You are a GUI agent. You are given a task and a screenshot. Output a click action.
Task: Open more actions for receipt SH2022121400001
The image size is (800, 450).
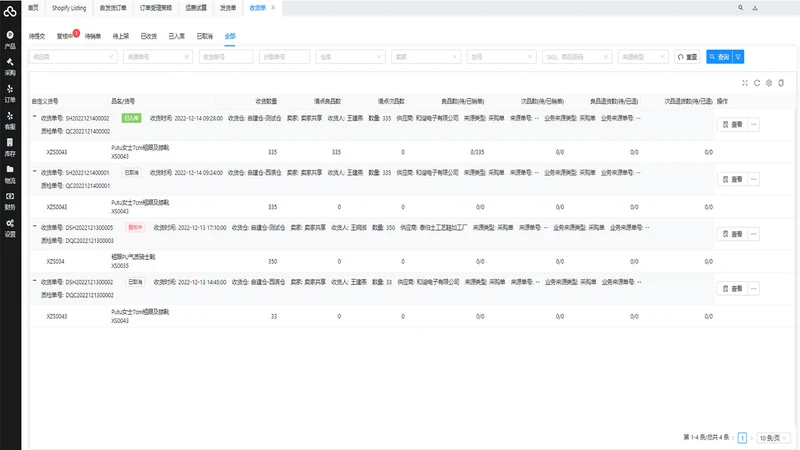click(754, 179)
